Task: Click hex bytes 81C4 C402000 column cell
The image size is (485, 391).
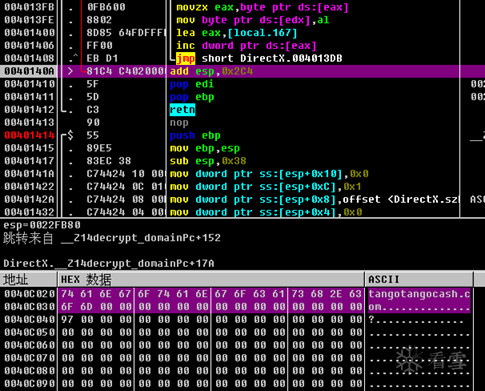Action: point(125,71)
